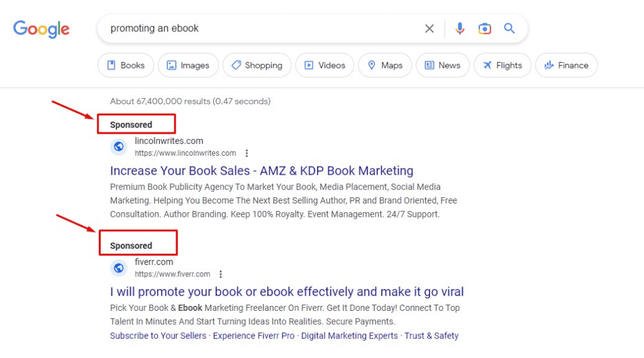Click the blue magnifier search icon

[509, 28]
